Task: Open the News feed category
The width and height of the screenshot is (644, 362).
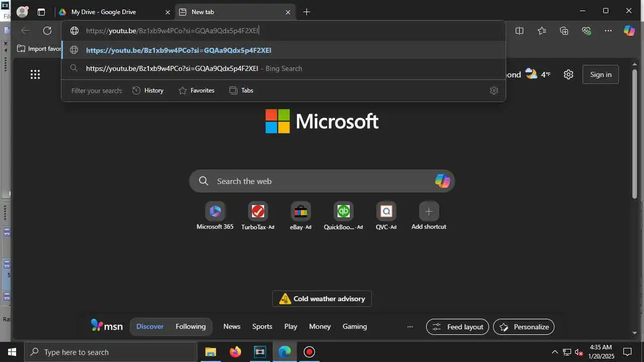Action: (232, 326)
